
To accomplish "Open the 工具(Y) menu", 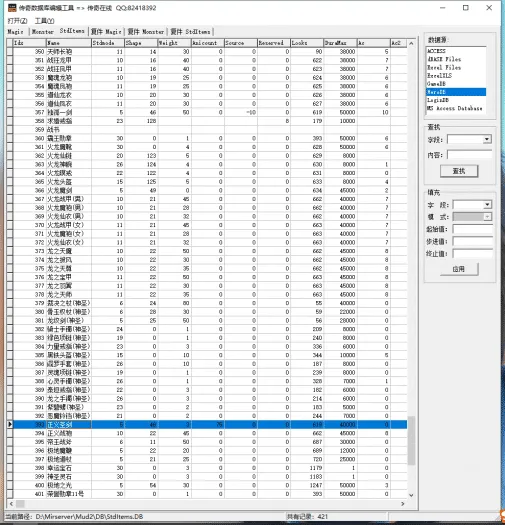I will click(x=45, y=21).
